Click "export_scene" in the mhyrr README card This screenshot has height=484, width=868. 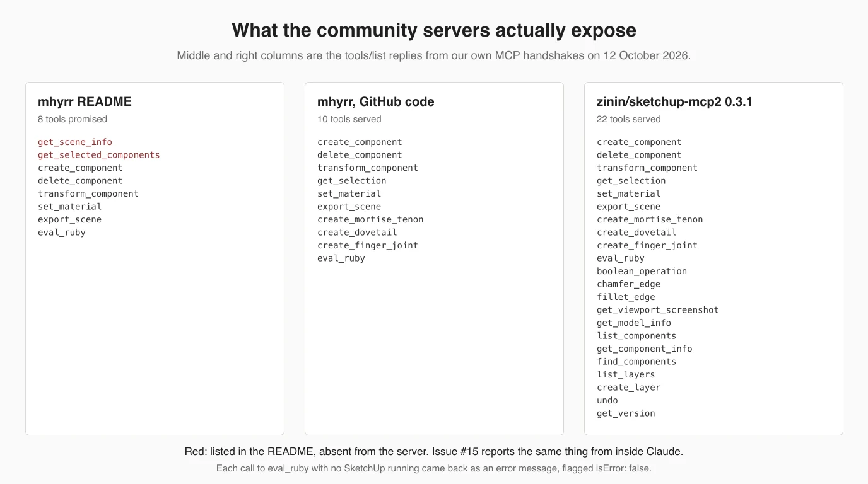(x=69, y=219)
